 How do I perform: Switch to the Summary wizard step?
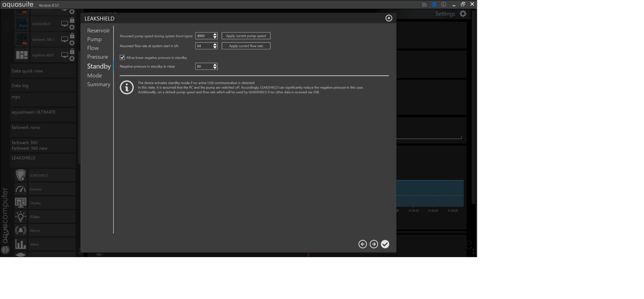[99, 84]
